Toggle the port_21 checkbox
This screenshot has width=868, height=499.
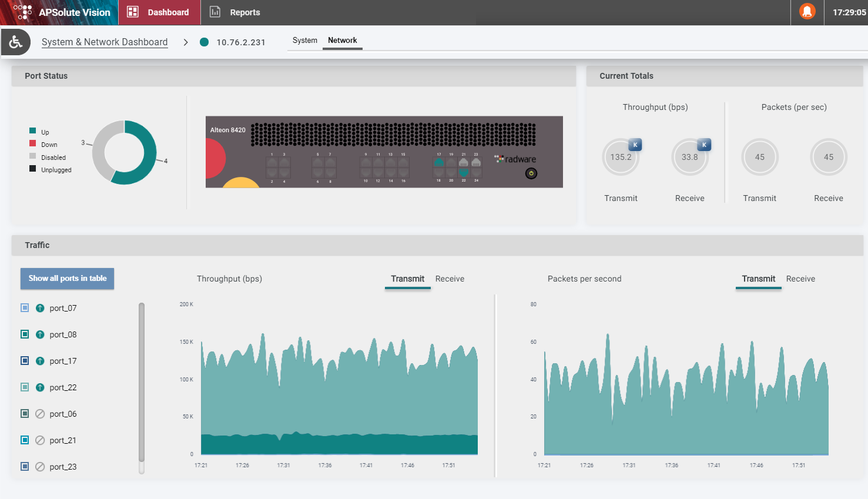25,440
